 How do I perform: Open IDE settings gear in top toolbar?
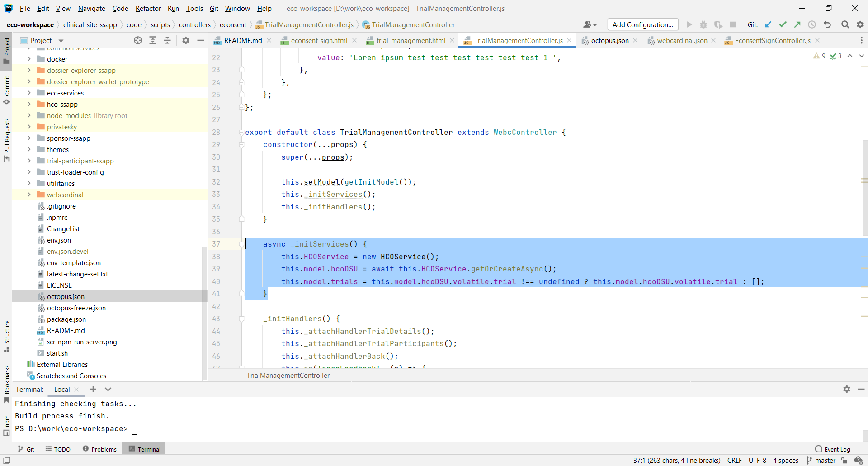pyautogui.click(x=860, y=24)
